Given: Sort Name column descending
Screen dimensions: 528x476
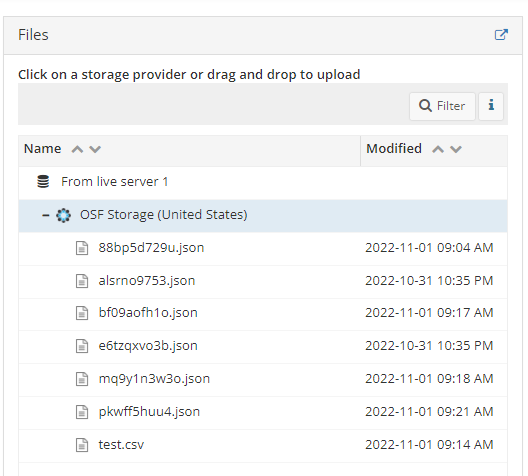Looking at the screenshot, I should tap(95, 149).
